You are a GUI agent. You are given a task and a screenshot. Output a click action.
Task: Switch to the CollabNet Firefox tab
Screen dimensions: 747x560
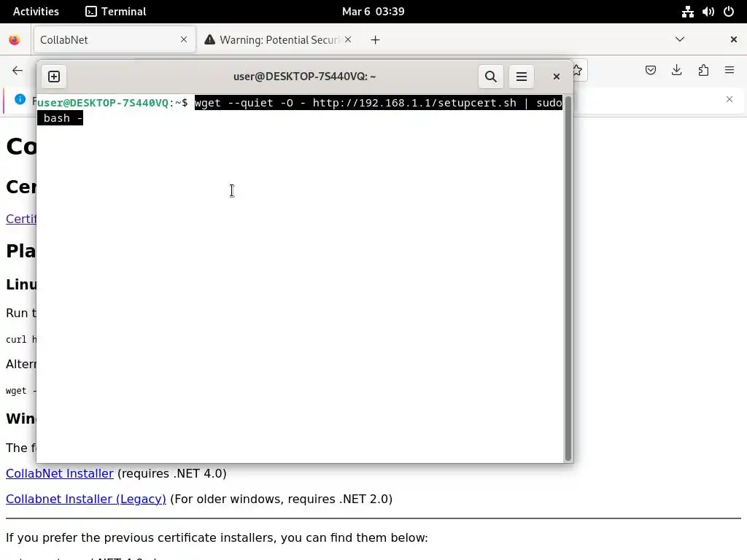tap(114, 39)
